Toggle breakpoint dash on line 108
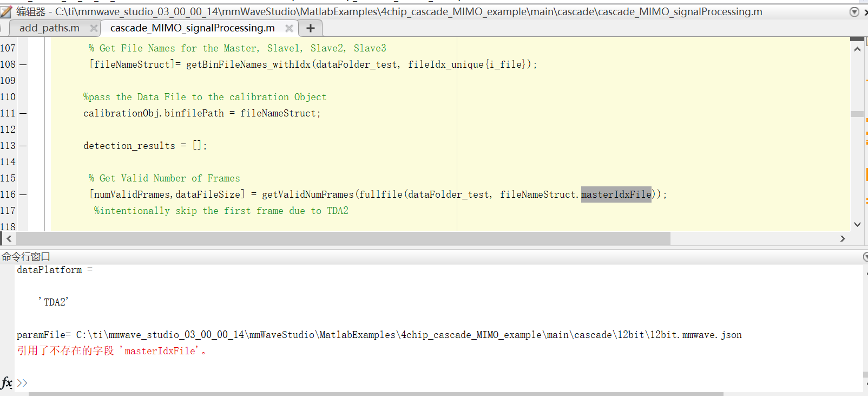The height and width of the screenshot is (396, 868). pos(23,64)
